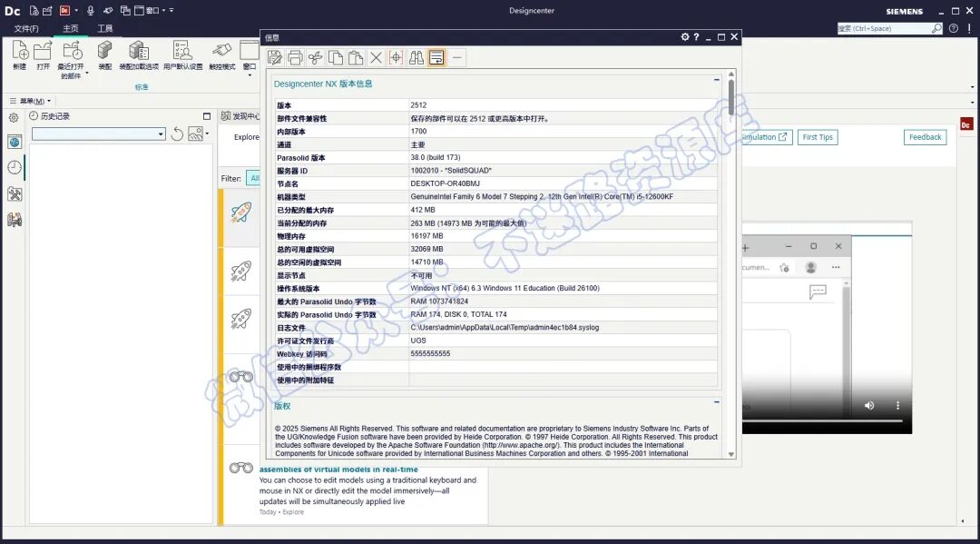Click the red Dc icon at right edge
This screenshot has height=544, width=980.
(965, 125)
